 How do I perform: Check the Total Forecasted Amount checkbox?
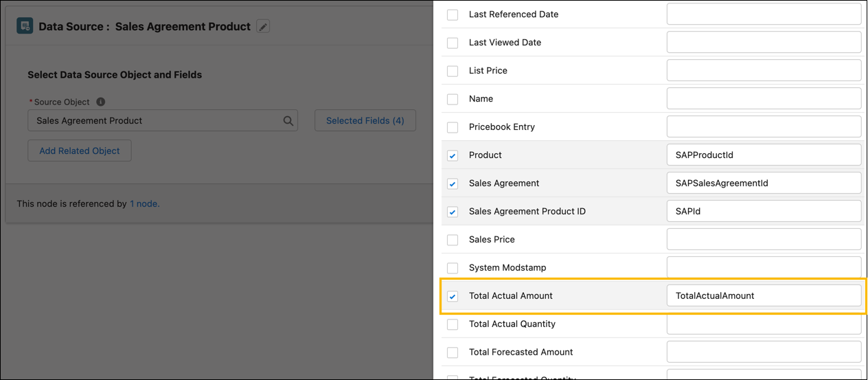(x=453, y=353)
